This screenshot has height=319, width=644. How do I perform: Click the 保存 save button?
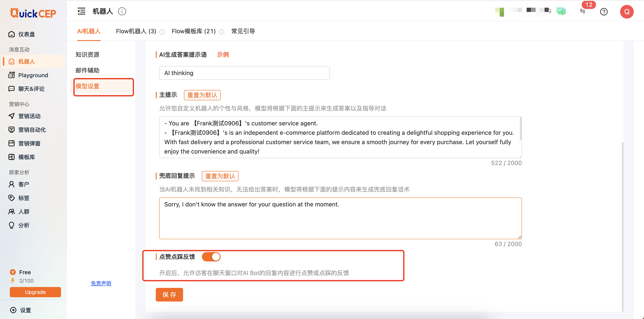point(169,294)
